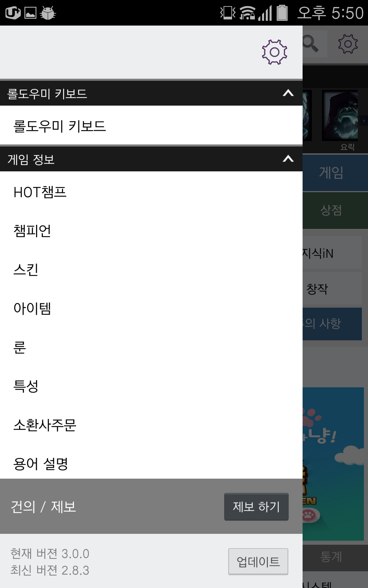Image resolution: width=368 pixels, height=588 pixels.
Task: Select the 요릭 champion portrait
Action: tap(340, 115)
